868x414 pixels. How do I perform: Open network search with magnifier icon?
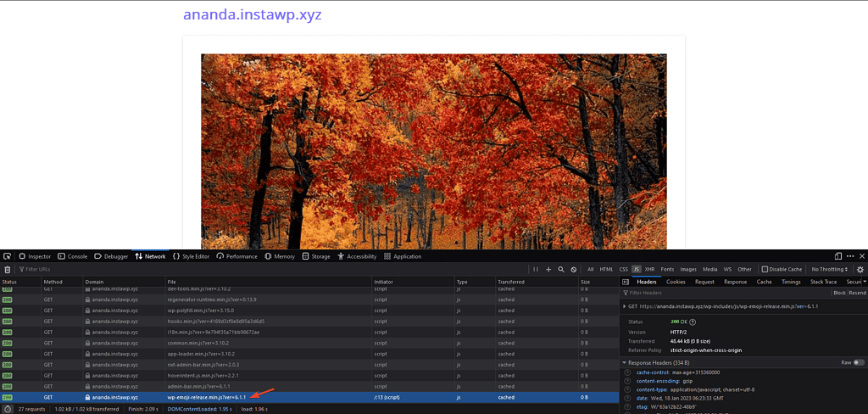[561, 269]
